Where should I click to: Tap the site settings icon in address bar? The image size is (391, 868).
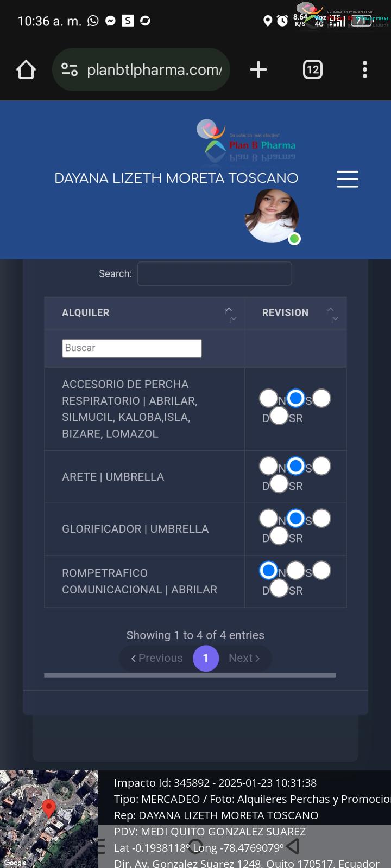(70, 69)
